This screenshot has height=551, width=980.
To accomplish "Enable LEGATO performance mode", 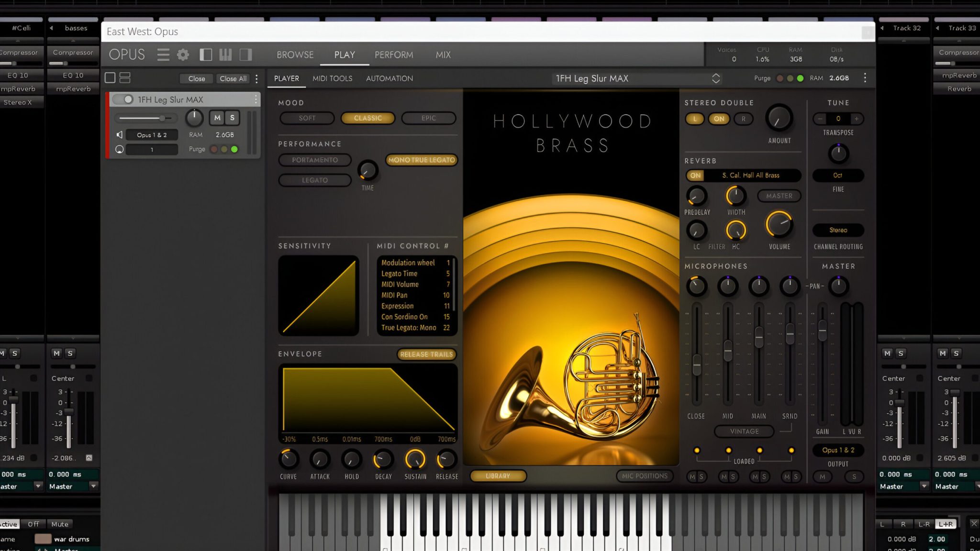I will 314,180.
